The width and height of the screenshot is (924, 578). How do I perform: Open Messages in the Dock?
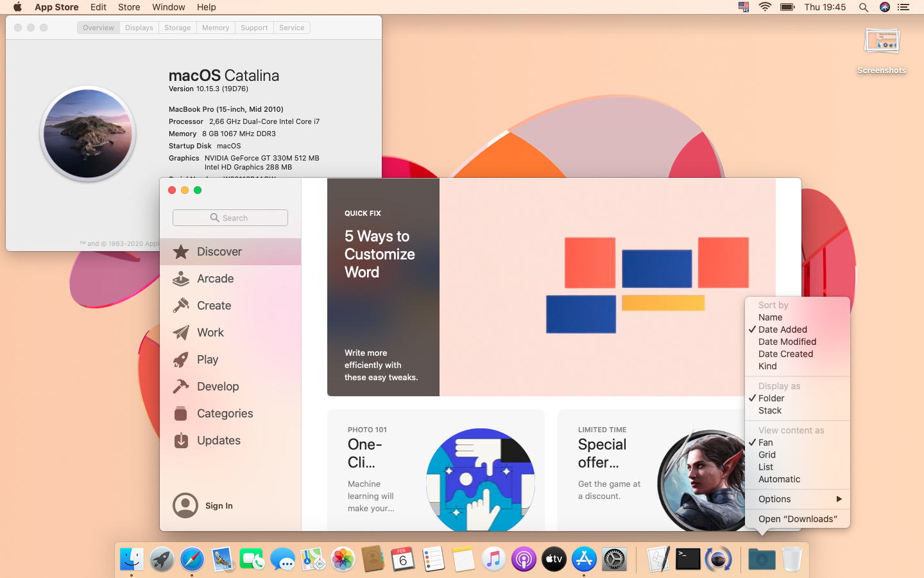[x=282, y=559]
